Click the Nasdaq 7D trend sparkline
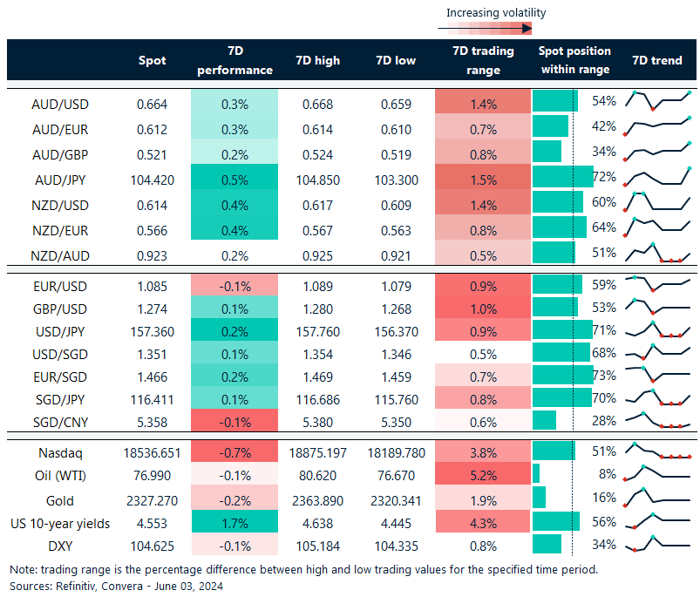The width and height of the screenshot is (700, 597). pos(658,452)
